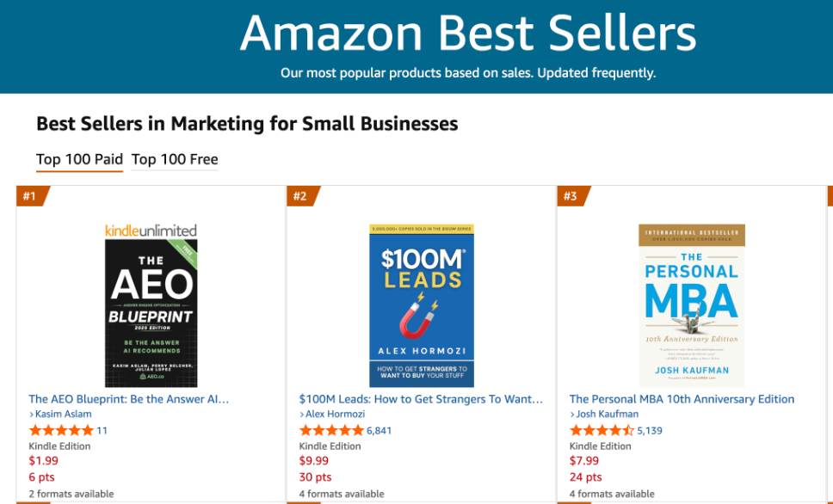Open the 6,841 reviews count
Screen dimensions: 833x504
click(379, 431)
